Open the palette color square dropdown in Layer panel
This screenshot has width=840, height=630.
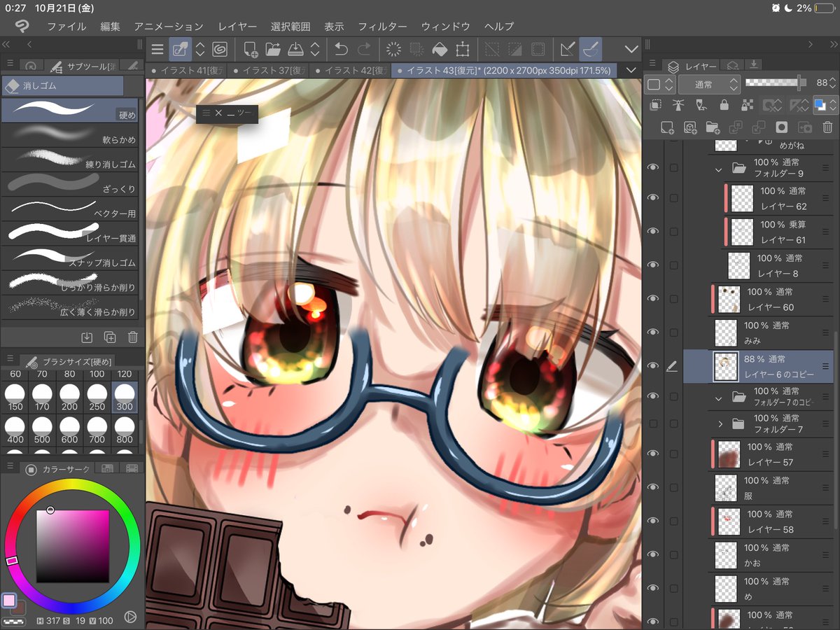pos(660,85)
